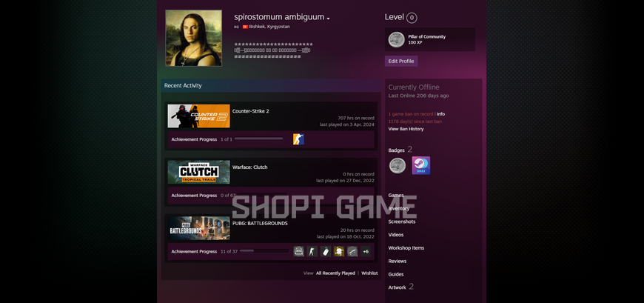Open the Inventory link

399,208
